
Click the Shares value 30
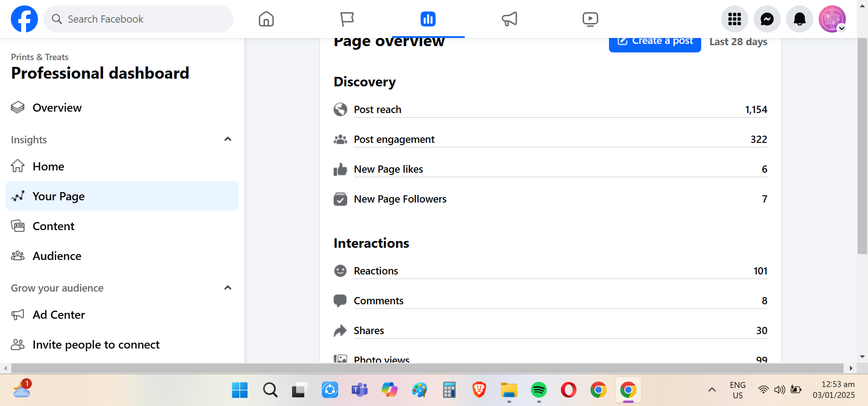click(762, 330)
